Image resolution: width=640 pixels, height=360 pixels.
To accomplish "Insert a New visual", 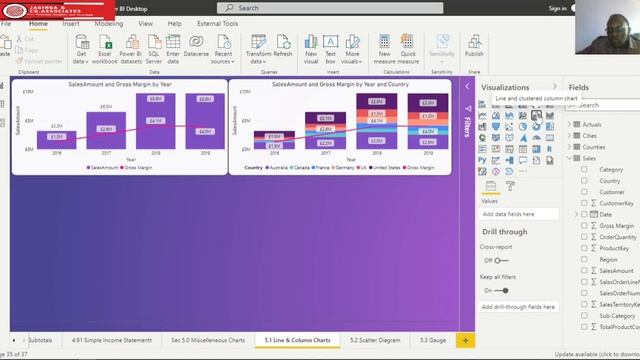I will (x=311, y=49).
